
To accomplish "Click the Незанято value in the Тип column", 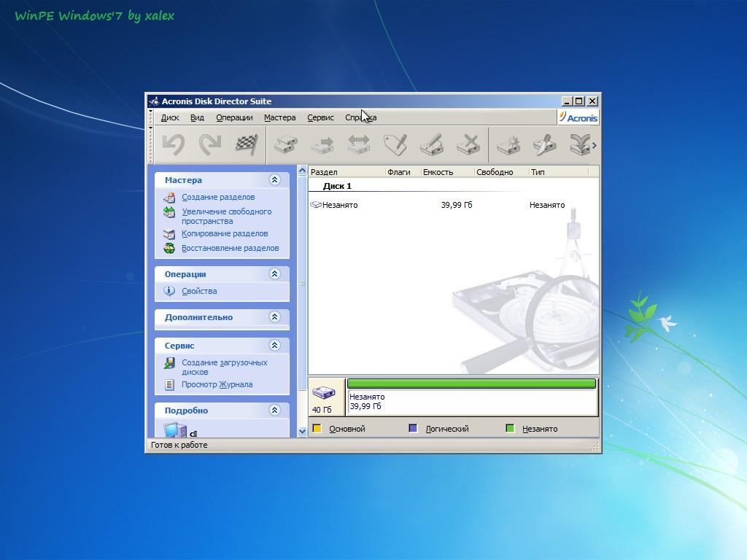I will pos(547,205).
